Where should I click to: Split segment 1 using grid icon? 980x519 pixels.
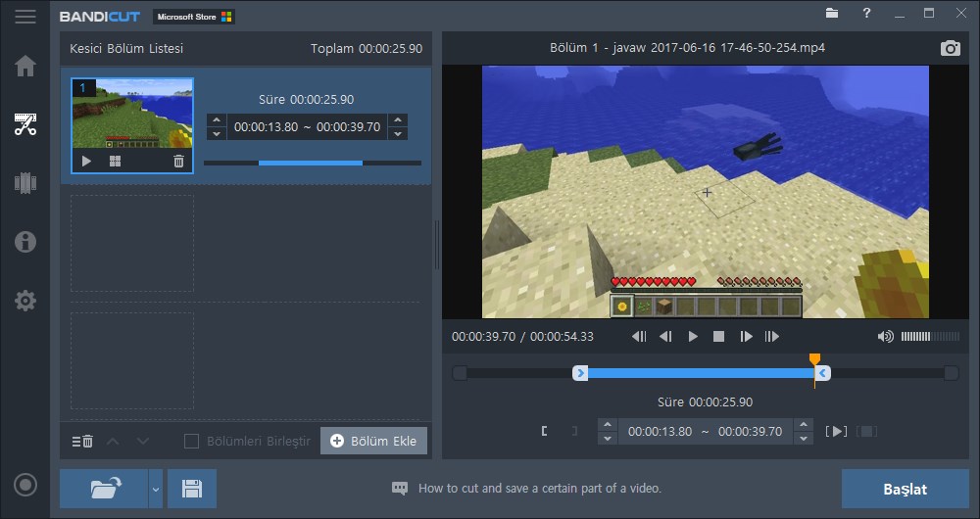tap(115, 162)
